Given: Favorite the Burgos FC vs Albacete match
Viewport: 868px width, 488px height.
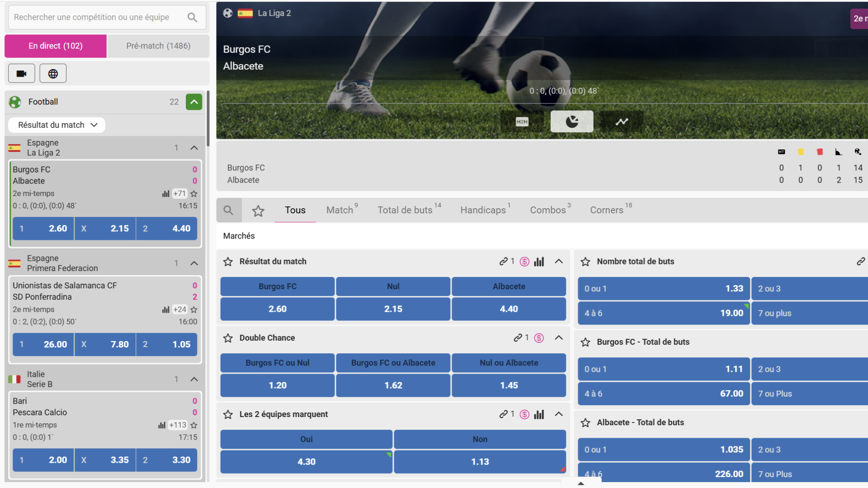Looking at the screenshot, I should [x=194, y=194].
